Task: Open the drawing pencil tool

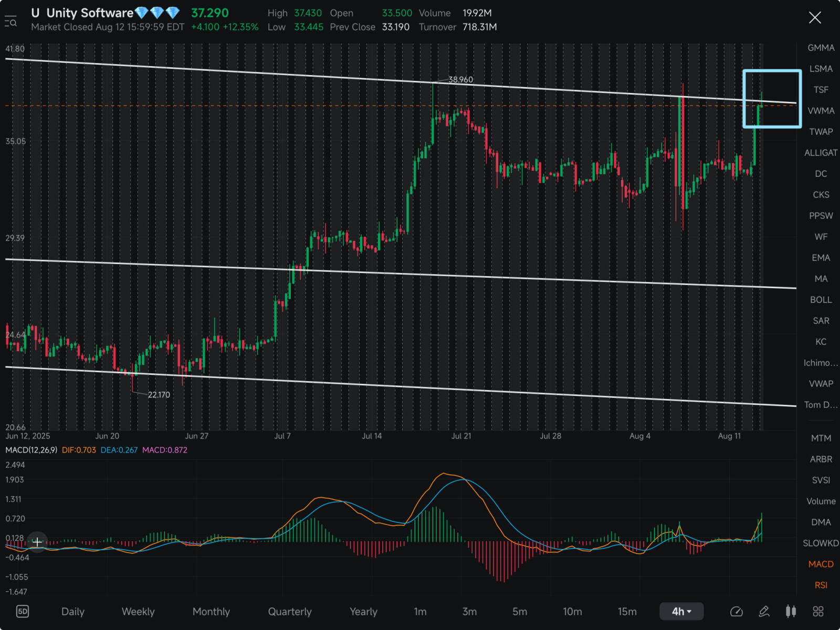Action: pos(764,611)
